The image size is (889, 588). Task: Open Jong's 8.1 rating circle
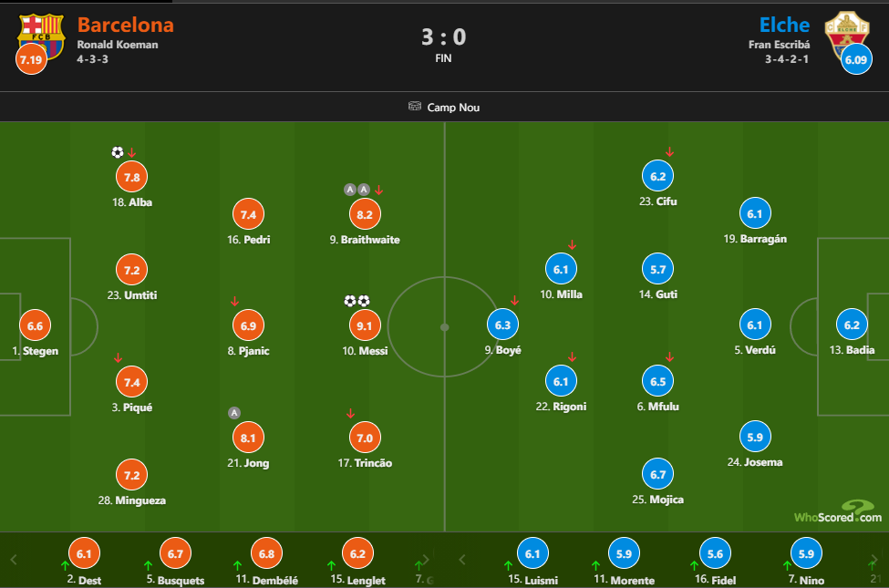(x=248, y=438)
